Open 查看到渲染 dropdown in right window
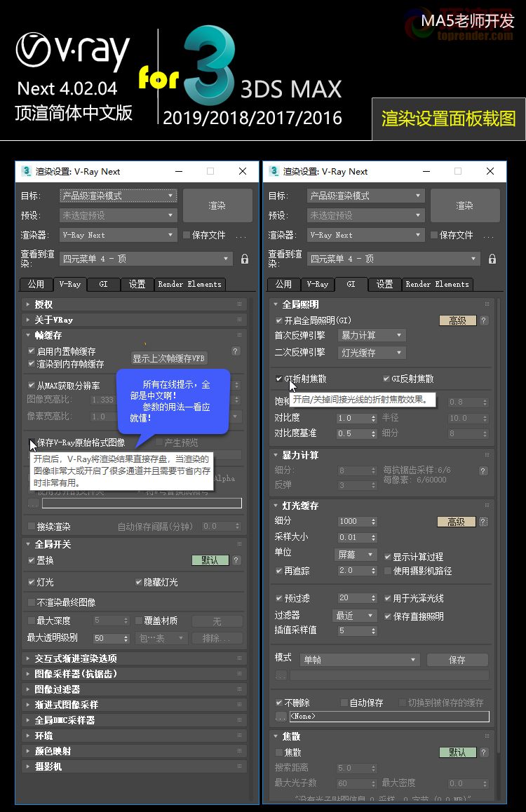The width and height of the screenshot is (526, 812). click(393, 259)
